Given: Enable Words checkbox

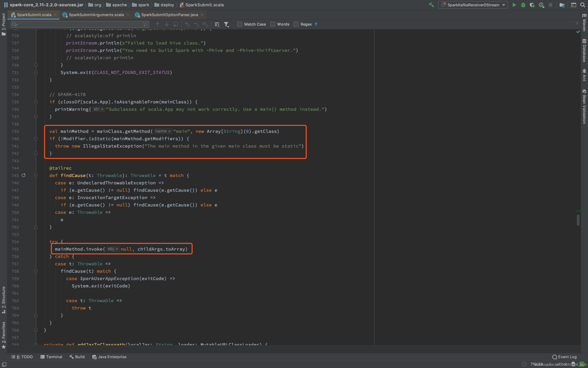Looking at the screenshot, I should tap(273, 24).
